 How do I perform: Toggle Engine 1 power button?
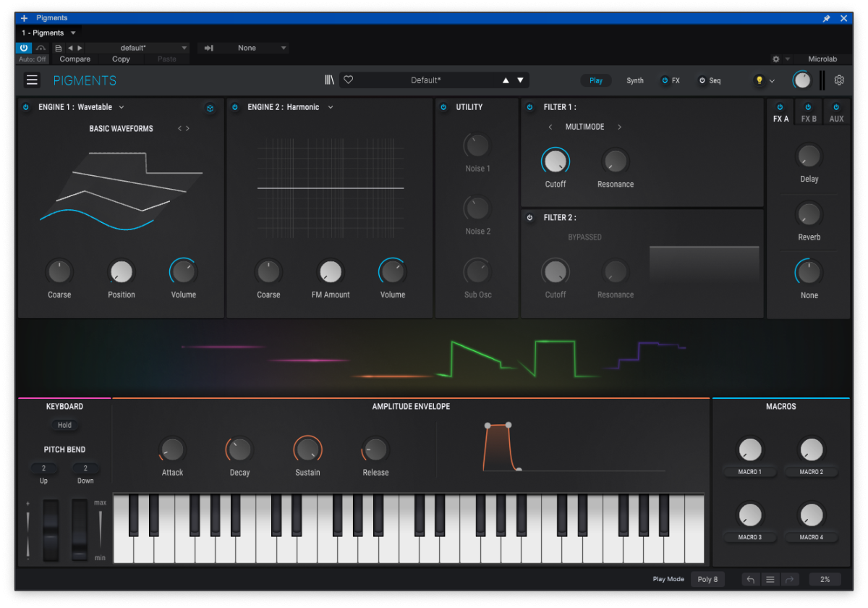(x=26, y=107)
